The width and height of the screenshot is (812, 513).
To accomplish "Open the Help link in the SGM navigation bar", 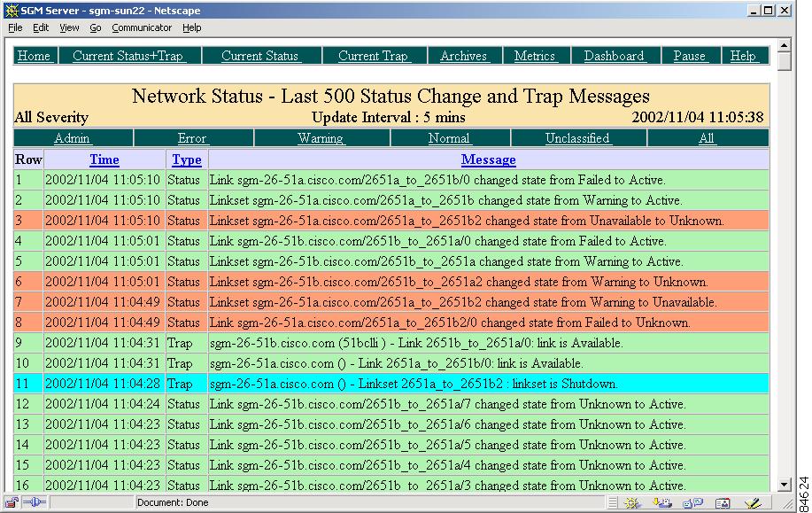I will 743,56.
